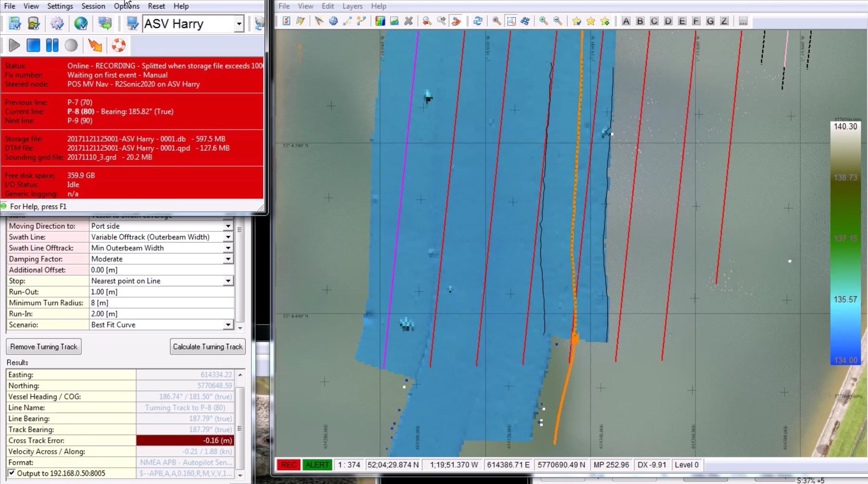Viewport: 868px width, 484px height.
Task: Click the color palette icon in map toolbar
Action: (380, 21)
